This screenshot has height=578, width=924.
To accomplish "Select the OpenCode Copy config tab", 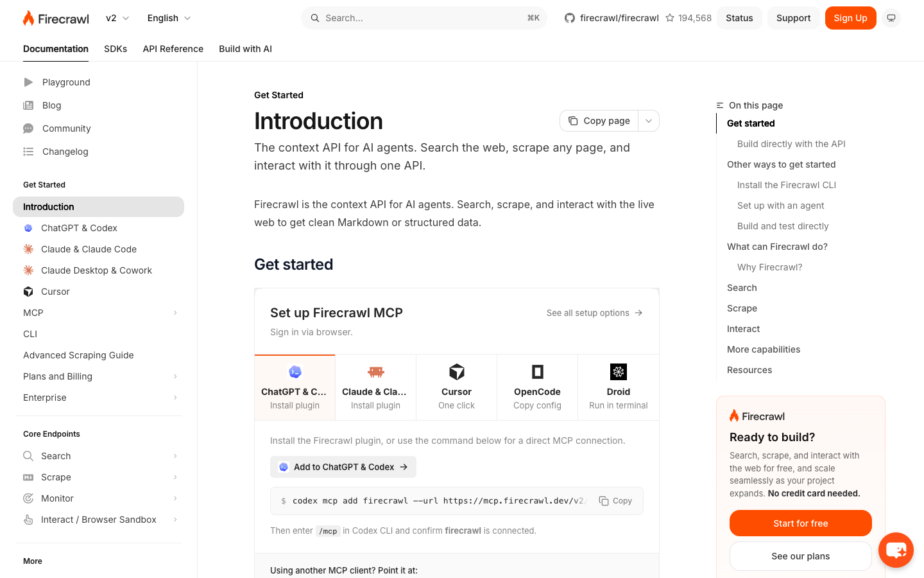I will [537, 388].
